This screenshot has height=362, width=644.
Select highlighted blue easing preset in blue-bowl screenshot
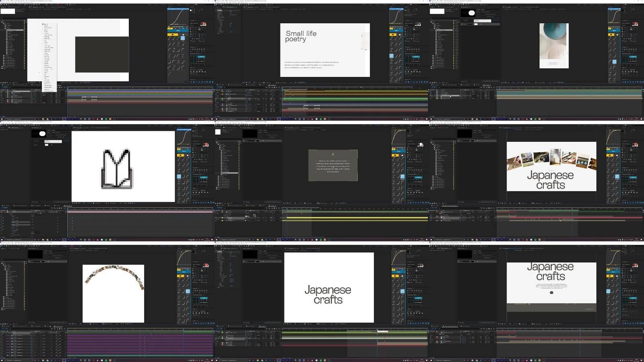pyautogui.click(x=614, y=62)
